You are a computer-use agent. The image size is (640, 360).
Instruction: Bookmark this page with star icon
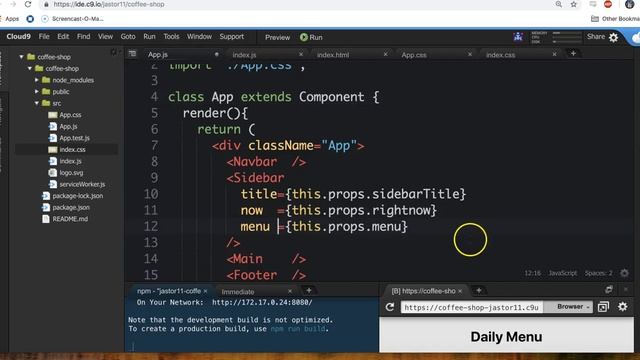coord(573,4)
